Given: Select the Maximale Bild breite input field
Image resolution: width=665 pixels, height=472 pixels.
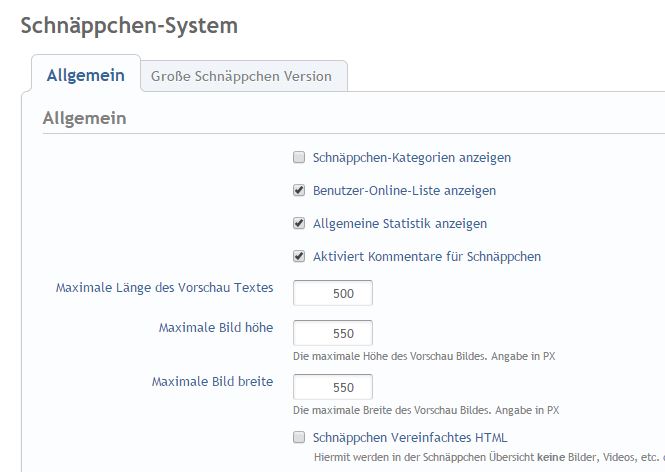Looking at the screenshot, I should pyautogui.click(x=332, y=387).
